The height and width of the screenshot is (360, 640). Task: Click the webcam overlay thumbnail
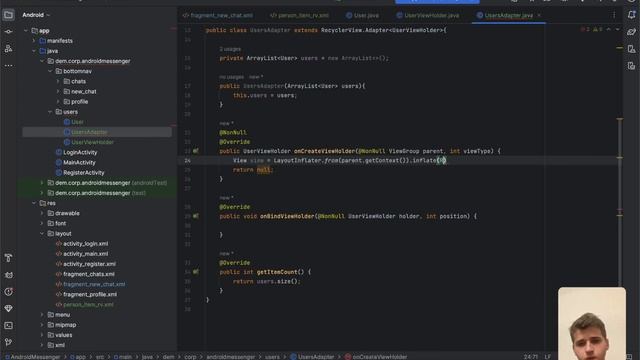click(592, 324)
